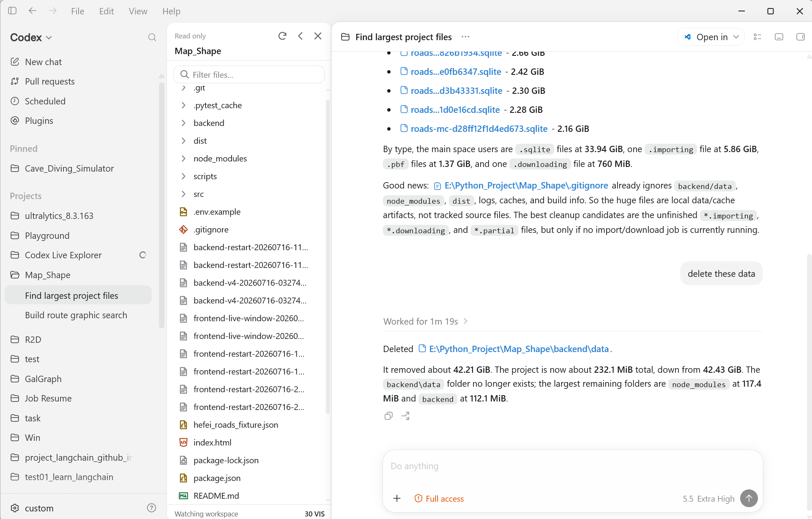Click the 'Filter files...' search field
Viewport: 812px width, 519px height.
[249, 75]
